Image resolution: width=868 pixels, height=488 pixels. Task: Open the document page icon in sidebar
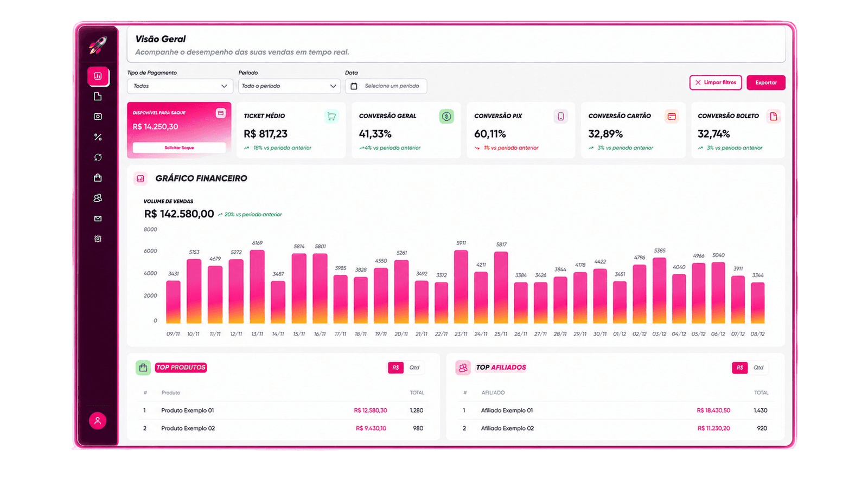(x=98, y=97)
